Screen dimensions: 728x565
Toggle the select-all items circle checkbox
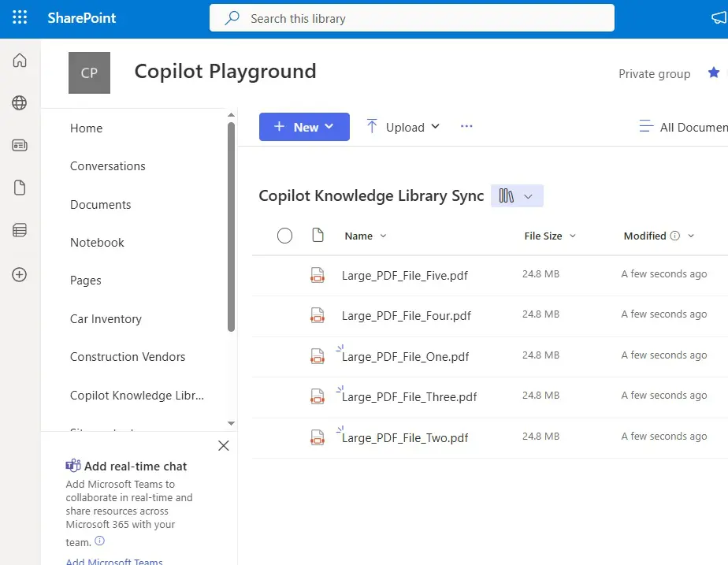(x=285, y=236)
